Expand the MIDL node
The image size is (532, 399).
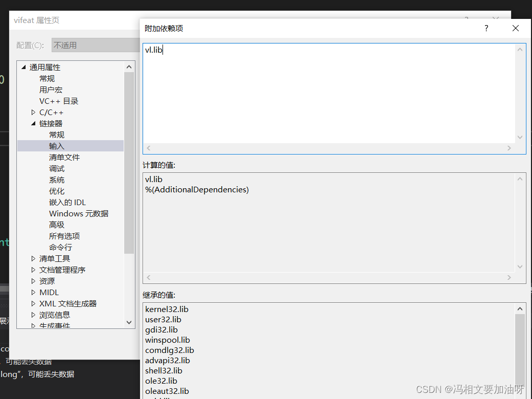pos(33,292)
